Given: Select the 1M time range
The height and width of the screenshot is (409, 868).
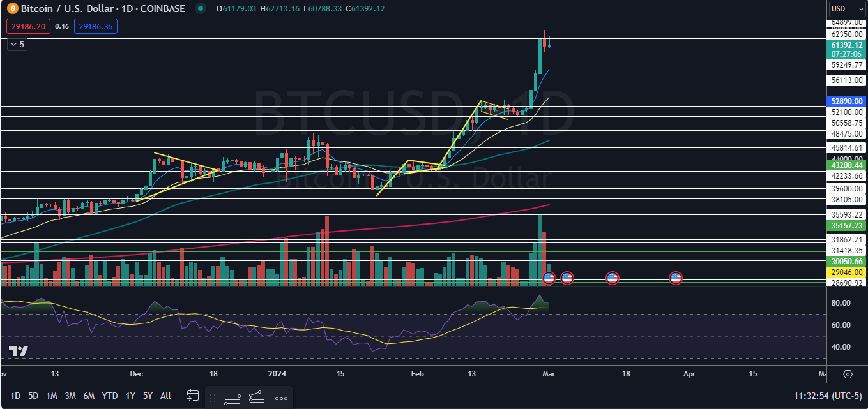Looking at the screenshot, I should click(x=52, y=396).
